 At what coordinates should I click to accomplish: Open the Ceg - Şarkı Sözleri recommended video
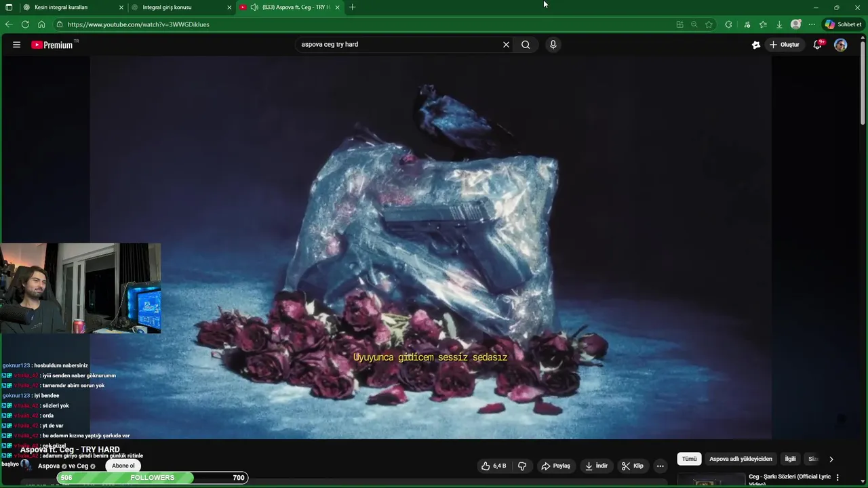[789, 480]
